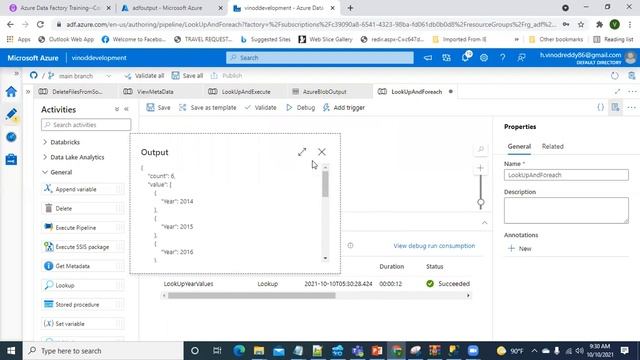Open the Related tab in Properties
This screenshot has height=360, width=640.
point(553,146)
